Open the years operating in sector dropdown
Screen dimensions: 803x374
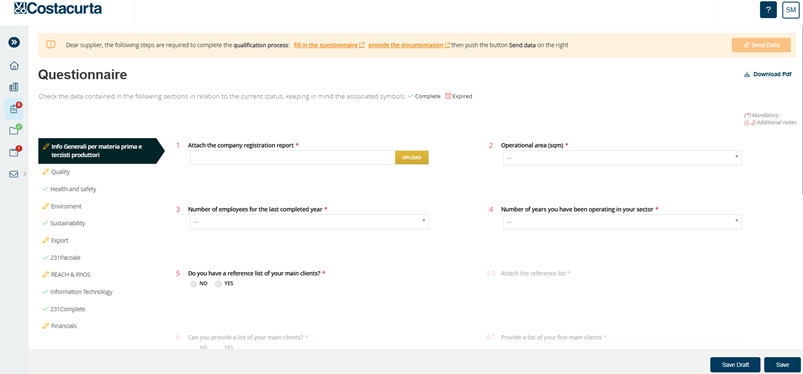(x=622, y=222)
